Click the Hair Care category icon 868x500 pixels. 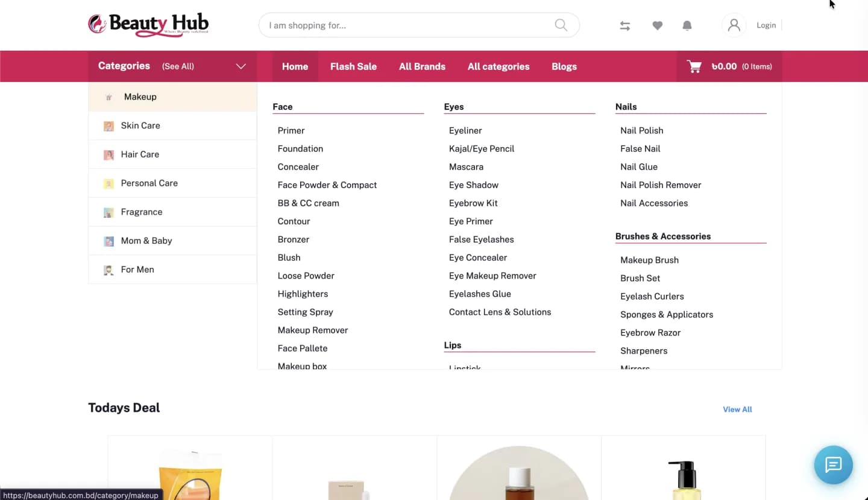pos(108,155)
